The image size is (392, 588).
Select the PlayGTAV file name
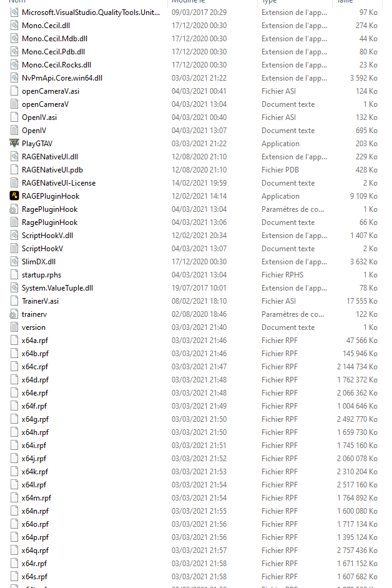(37, 144)
